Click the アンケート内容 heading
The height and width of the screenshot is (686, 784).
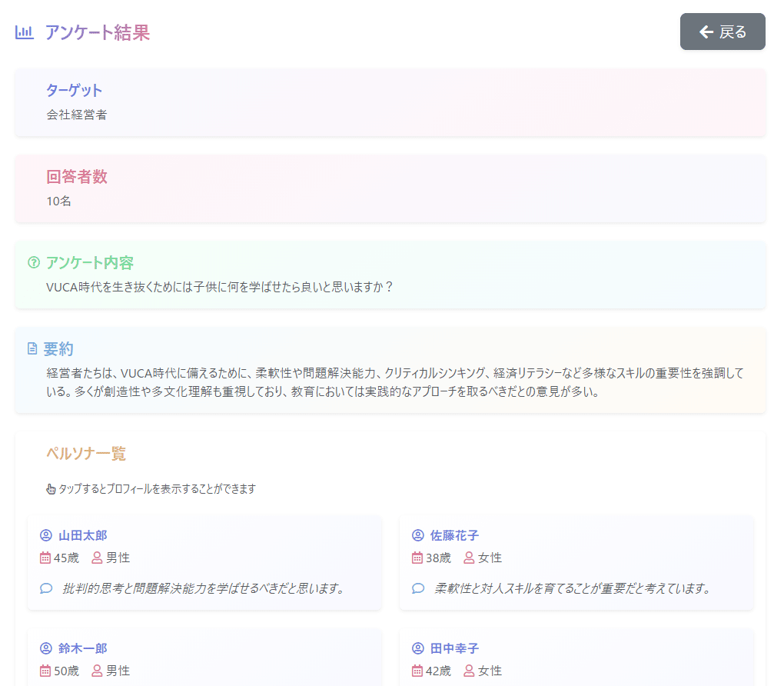(x=90, y=262)
